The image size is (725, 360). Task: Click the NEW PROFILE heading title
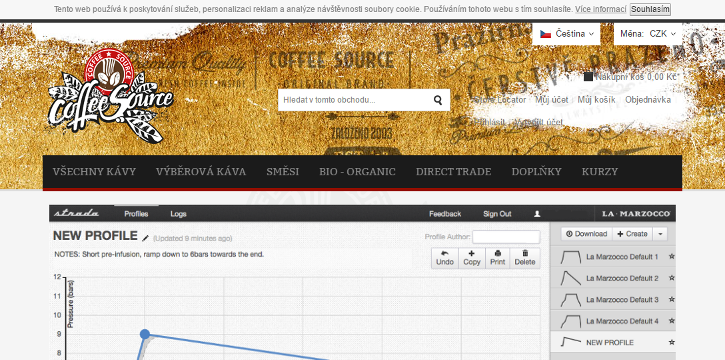(95, 236)
